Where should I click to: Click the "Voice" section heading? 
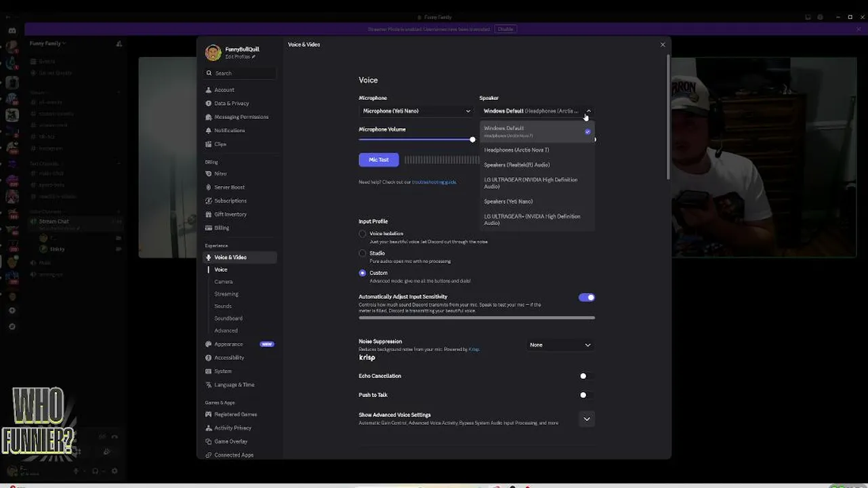pos(369,80)
